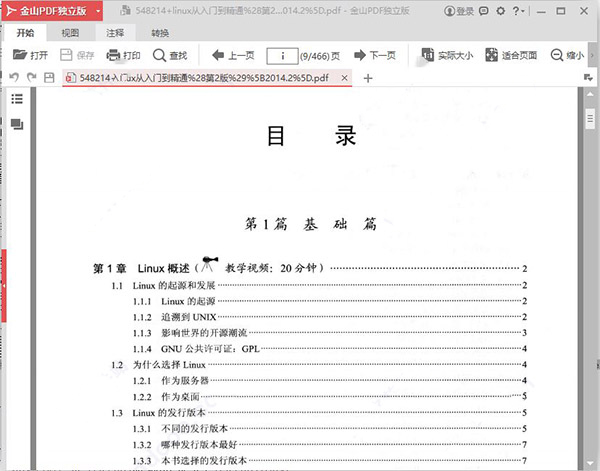
Task: Undo last action arrow icon
Action: point(14,78)
